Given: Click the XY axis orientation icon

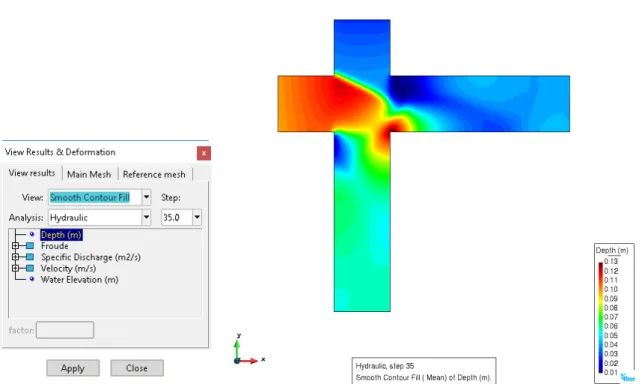Looking at the screenshot, I should pyautogui.click(x=249, y=349).
